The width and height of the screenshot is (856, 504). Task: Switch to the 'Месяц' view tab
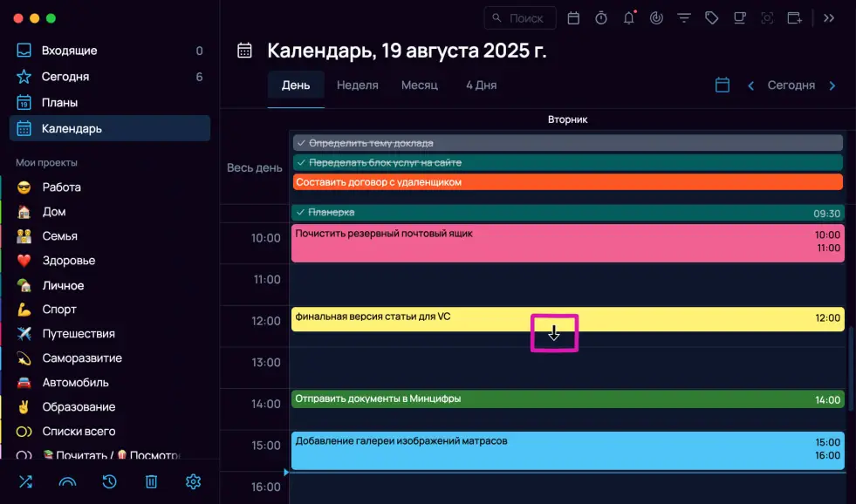[419, 85]
